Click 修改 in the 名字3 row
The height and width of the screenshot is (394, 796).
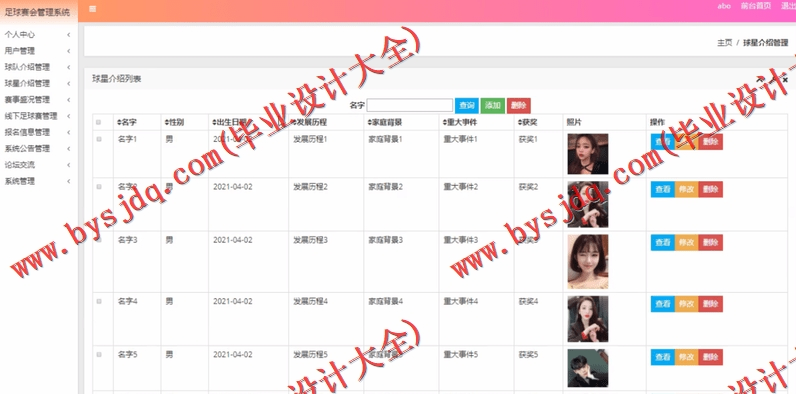pyautogui.click(x=687, y=243)
